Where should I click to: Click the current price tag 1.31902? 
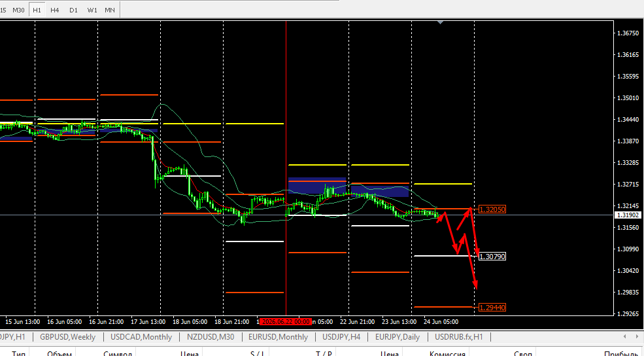click(628, 215)
